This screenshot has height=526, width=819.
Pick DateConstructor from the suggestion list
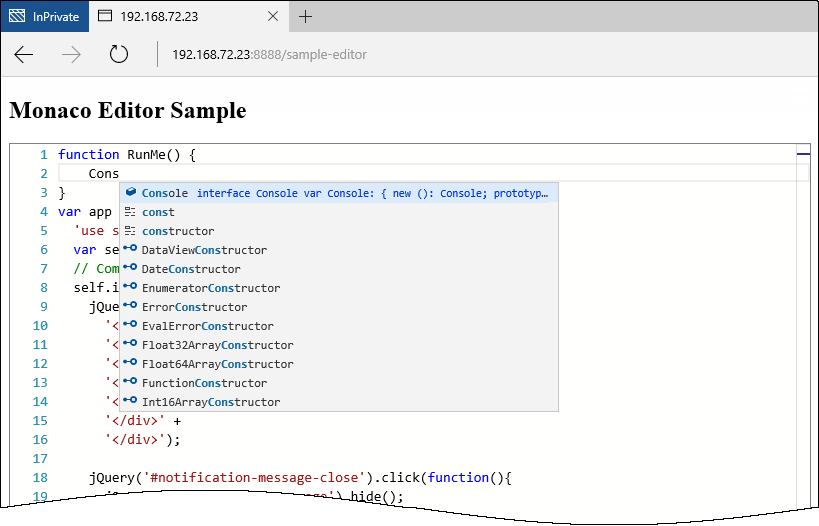(x=191, y=269)
